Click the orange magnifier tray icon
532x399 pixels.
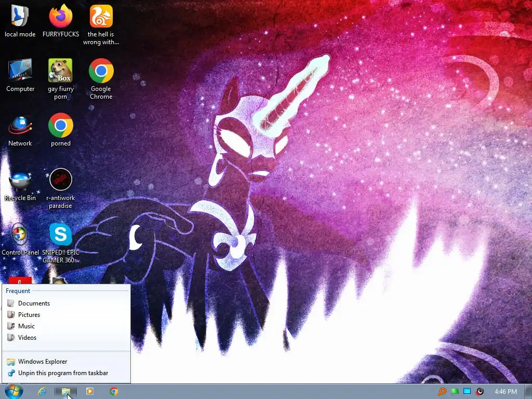coord(442,392)
